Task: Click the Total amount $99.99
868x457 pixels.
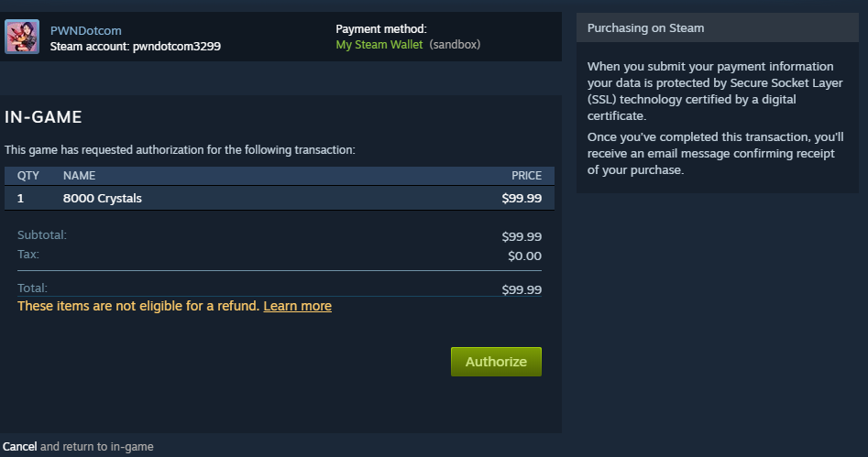Action: (x=522, y=289)
